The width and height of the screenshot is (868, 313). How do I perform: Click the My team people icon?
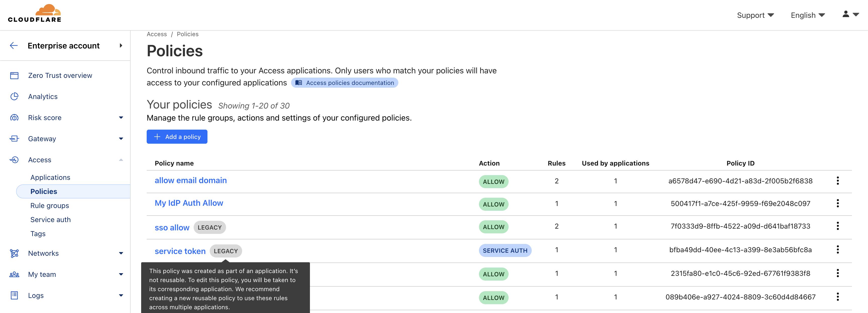click(x=14, y=274)
